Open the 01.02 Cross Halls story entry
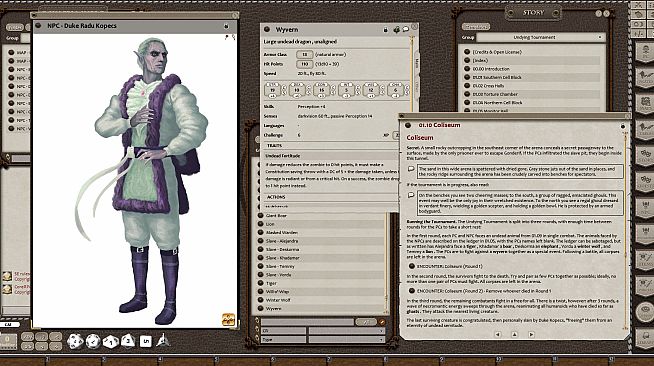Image resolution: width=654 pixels, height=366 pixels. tap(532, 85)
